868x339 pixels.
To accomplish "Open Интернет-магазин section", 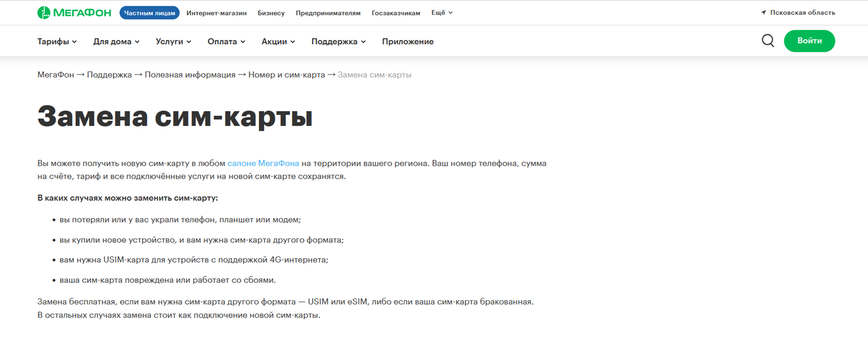I will [216, 13].
